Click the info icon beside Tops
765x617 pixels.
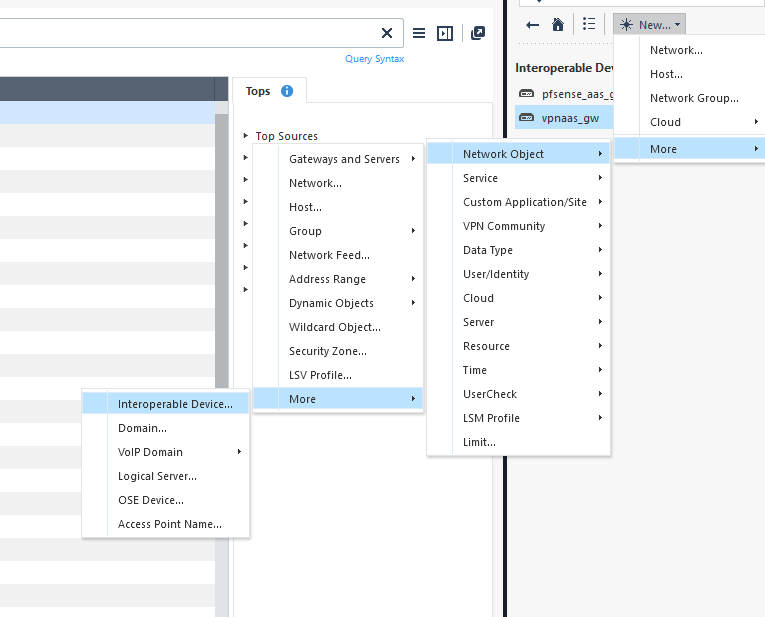287,91
